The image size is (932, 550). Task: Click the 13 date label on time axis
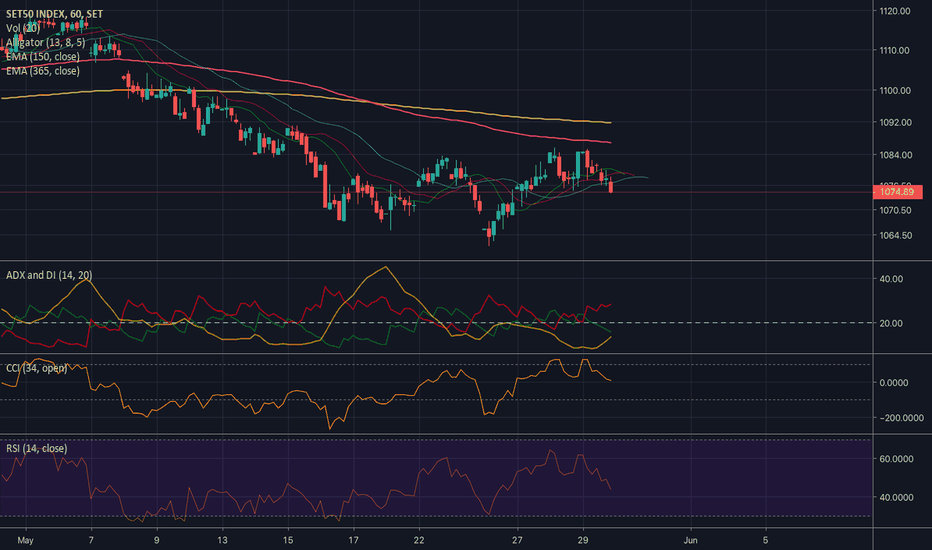tap(222, 540)
